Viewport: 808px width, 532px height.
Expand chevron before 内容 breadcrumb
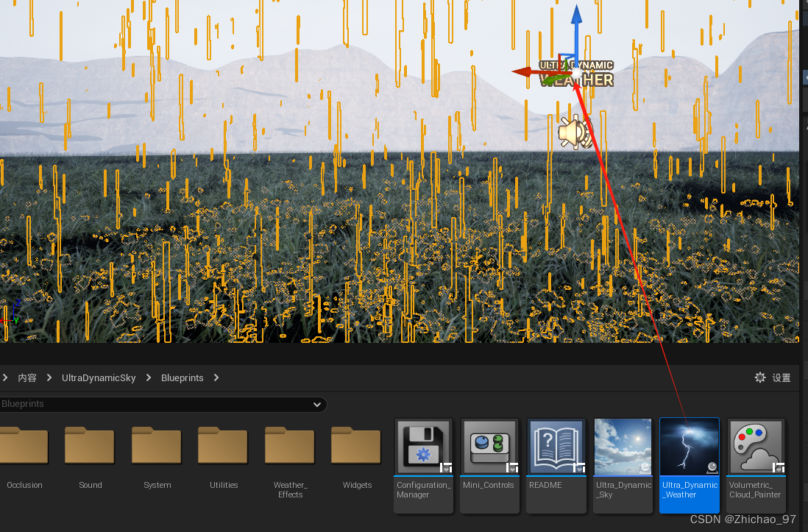(x=4, y=378)
